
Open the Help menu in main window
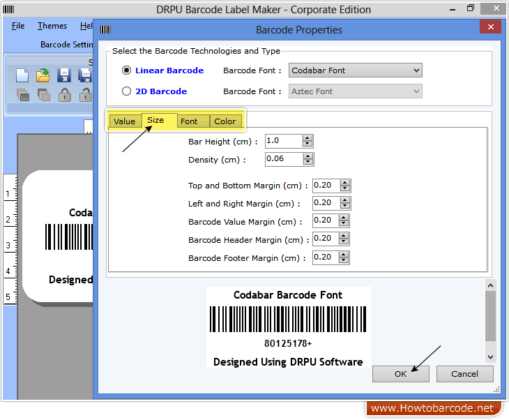click(x=86, y=26)
